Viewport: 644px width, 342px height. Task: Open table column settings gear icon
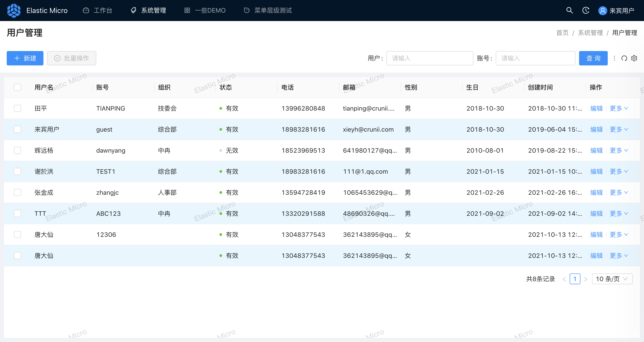(x=634, y=58)
